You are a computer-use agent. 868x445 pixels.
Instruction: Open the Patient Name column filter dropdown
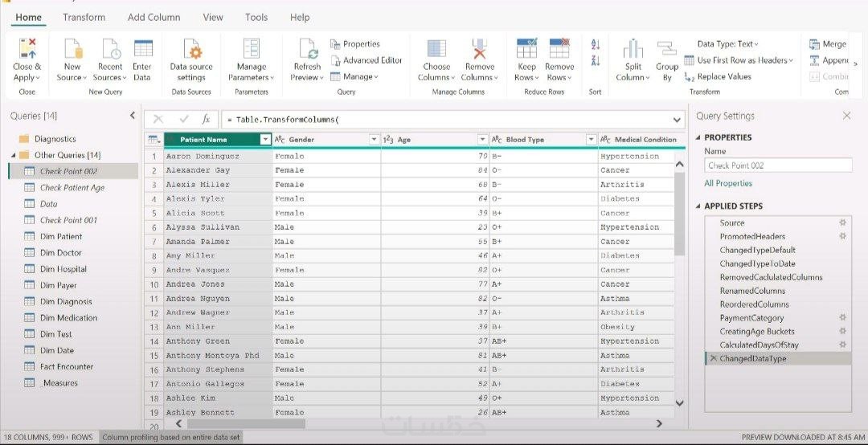[x=265, y=140]
